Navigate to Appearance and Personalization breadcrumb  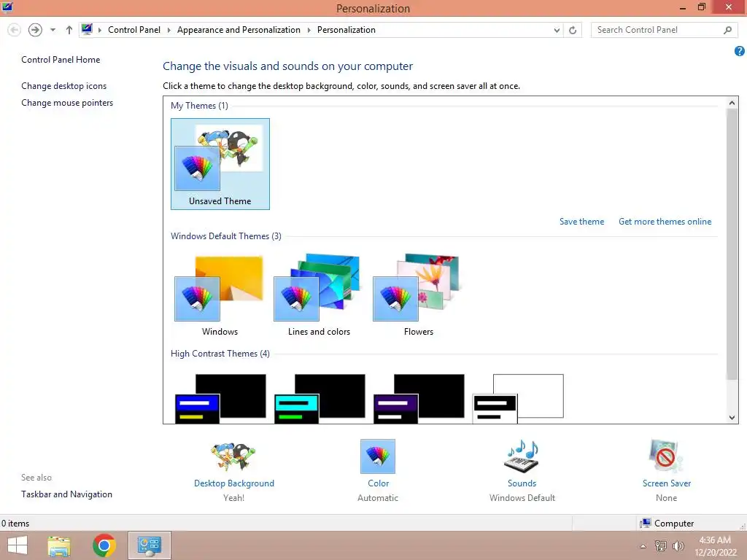239,29
